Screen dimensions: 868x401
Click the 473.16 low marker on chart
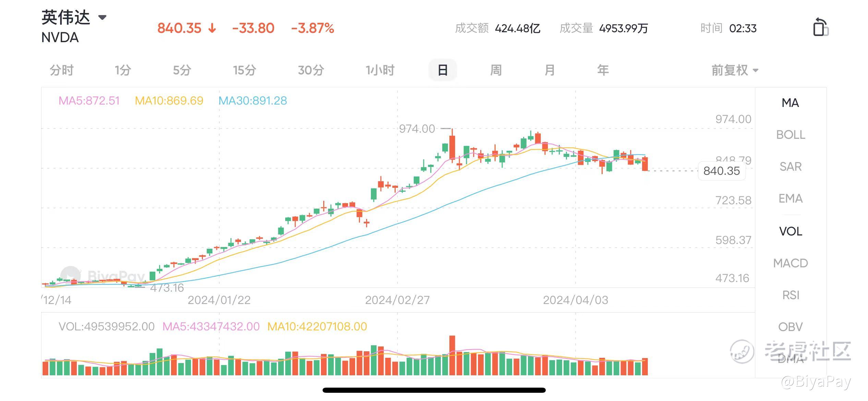[x=167, y=288]
